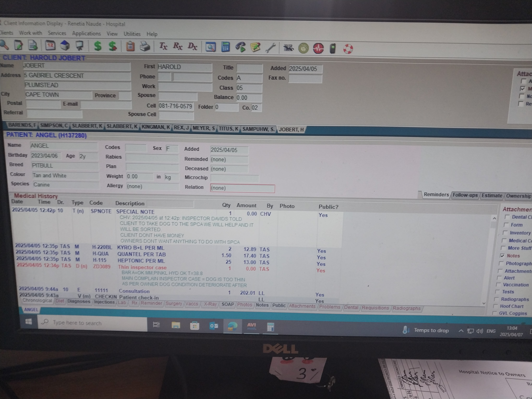Tick the Alert attachment checkbox
Viewport: 532px width, 399px height.
(x=499, y=278)
